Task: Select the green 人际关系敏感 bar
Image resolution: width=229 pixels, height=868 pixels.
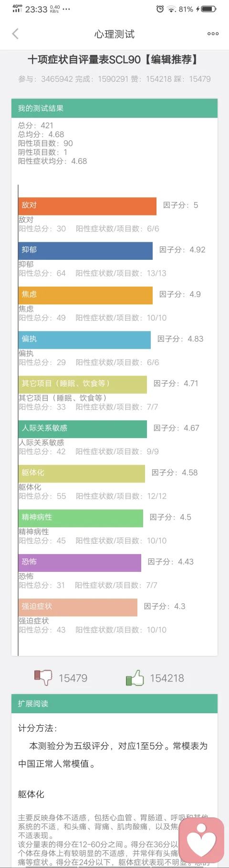Action: tap(83, 429)
